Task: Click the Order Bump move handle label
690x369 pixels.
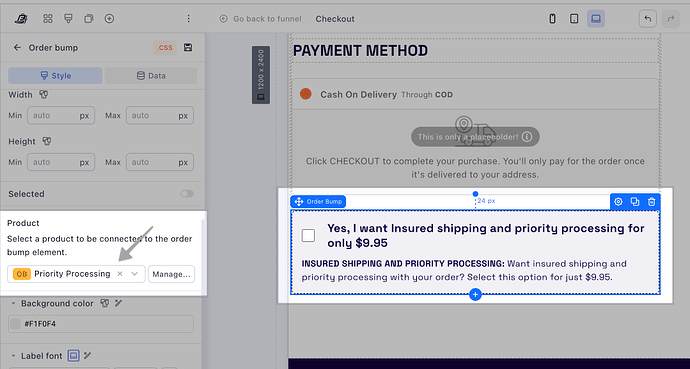Action: 318,202
